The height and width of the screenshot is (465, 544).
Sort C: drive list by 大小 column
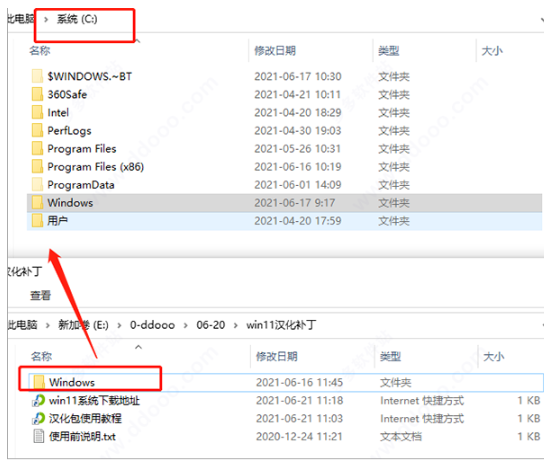coord(492,51)
